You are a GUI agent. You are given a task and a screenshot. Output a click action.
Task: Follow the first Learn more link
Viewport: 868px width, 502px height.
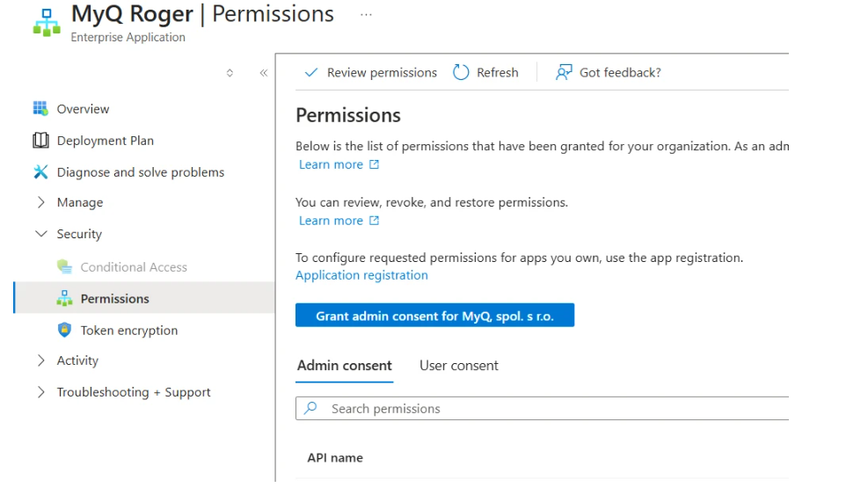tap(331, 164)
